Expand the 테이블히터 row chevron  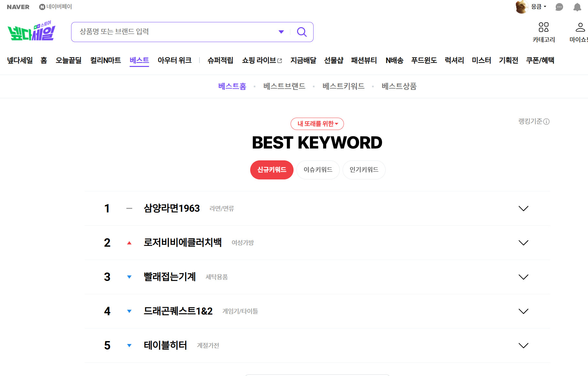click(x=523, y=346)
